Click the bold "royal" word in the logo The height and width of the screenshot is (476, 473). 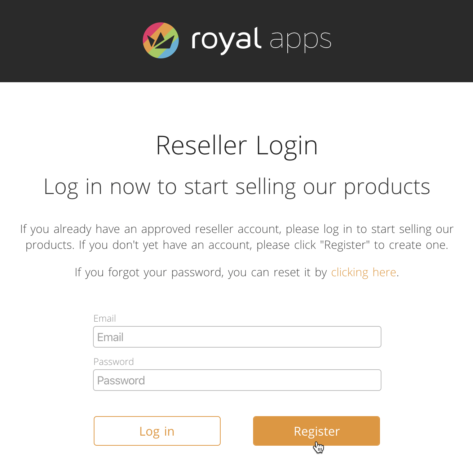(226, 40)
